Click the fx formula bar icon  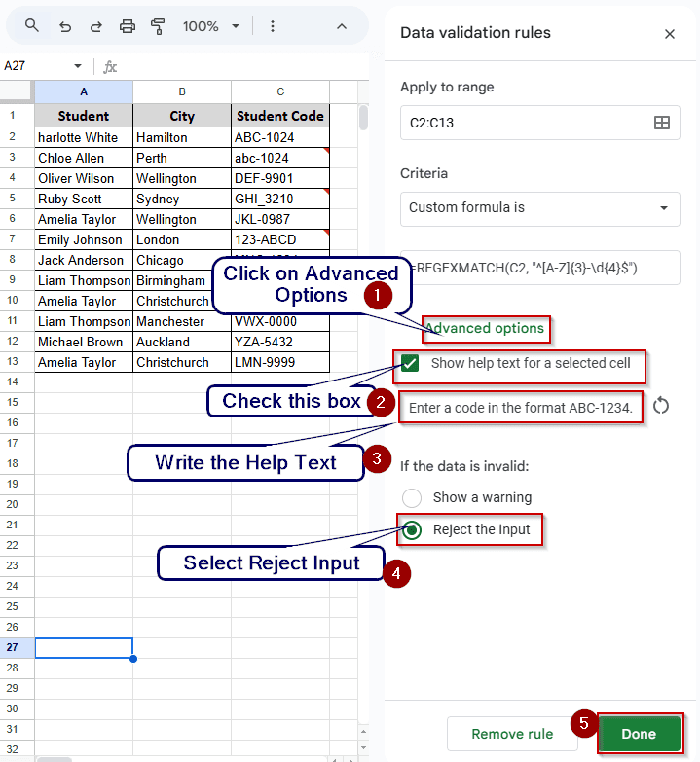110,66
